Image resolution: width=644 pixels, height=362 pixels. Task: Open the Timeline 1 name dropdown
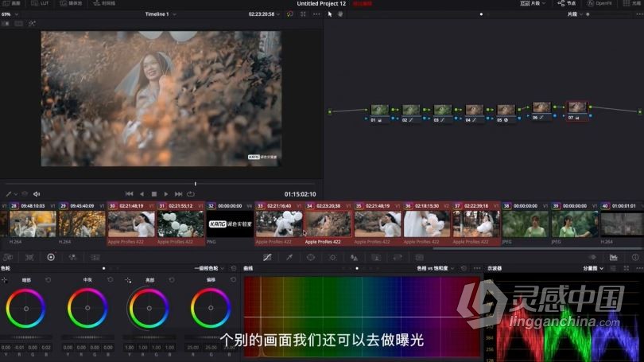coord(161,14)
